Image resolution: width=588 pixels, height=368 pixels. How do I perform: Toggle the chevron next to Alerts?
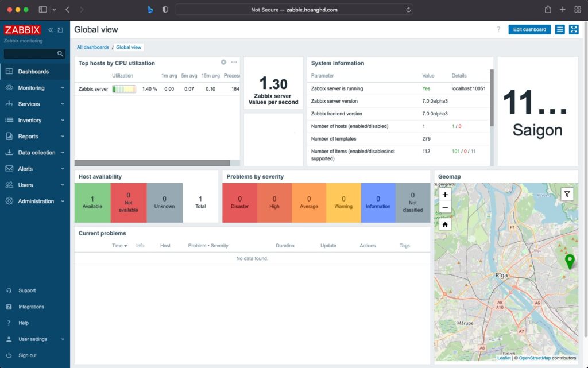(x=63, y=169)
